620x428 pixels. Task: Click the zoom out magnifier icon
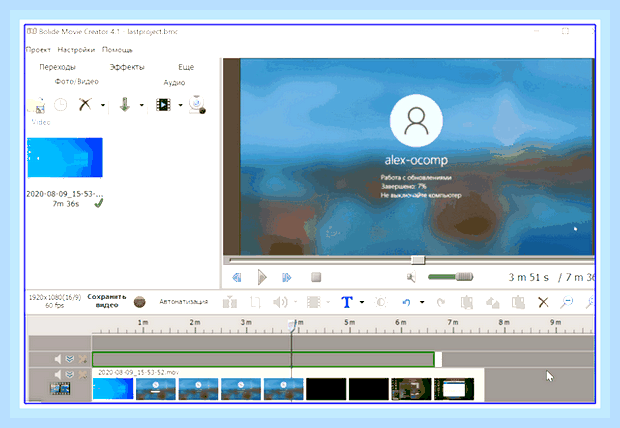point(567,302)
